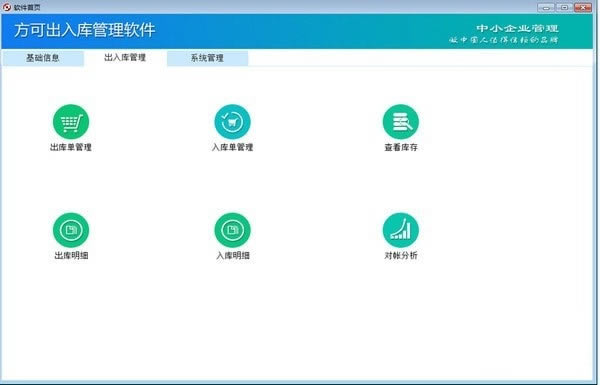Click the 入库明细 text label
600x385 pixels.
233,256
